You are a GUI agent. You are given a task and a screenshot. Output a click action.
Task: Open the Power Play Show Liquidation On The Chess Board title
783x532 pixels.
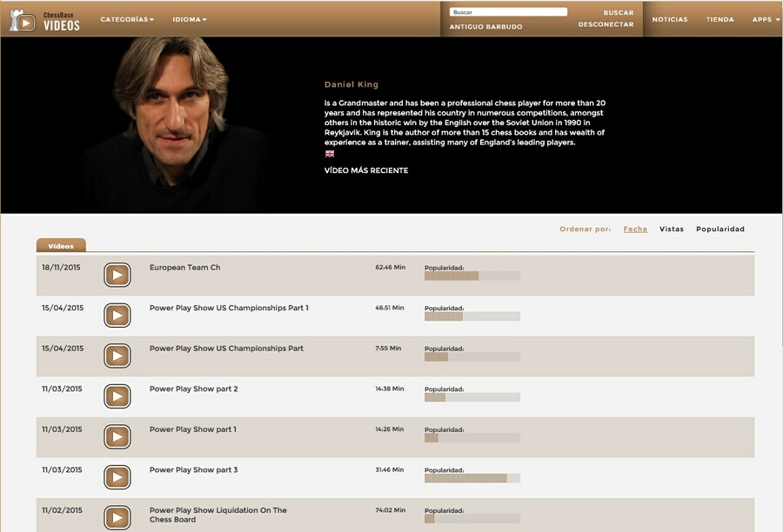tap(218, 515)
